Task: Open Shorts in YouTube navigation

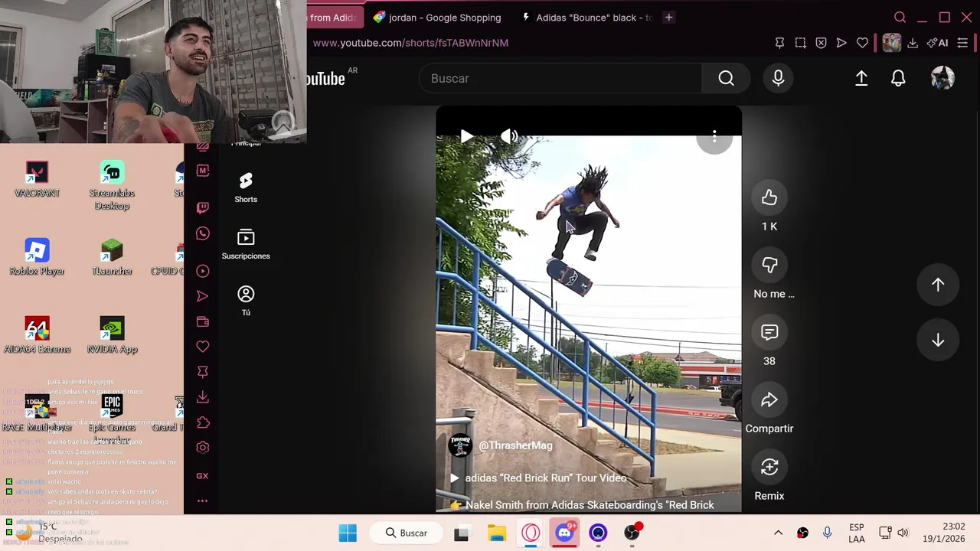Action: (246, 187)
